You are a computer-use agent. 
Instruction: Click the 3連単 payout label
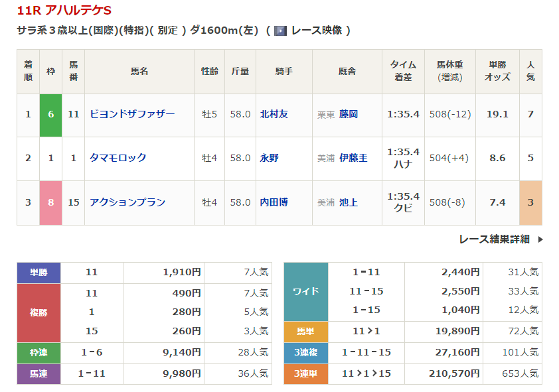305,374
